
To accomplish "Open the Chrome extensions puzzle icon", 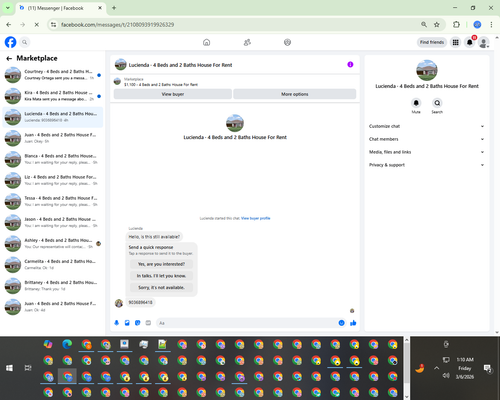I will pyautogui.click(x=456, y=25).
